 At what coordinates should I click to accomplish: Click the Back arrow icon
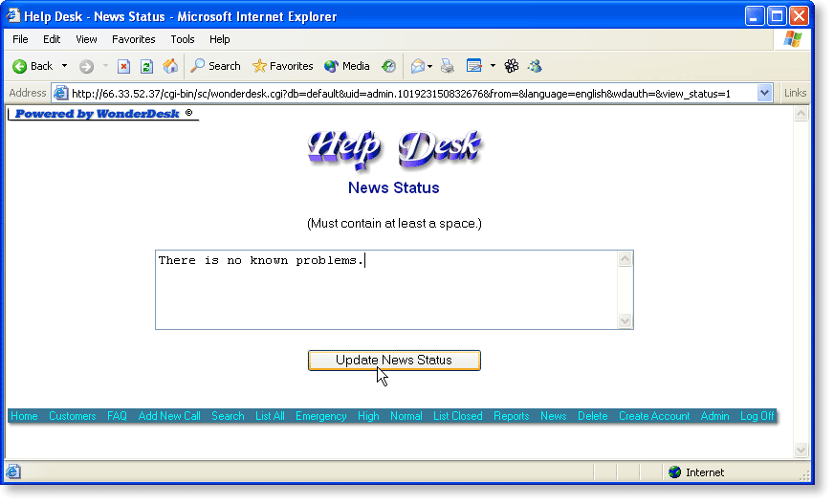click(x=20, y=66)
